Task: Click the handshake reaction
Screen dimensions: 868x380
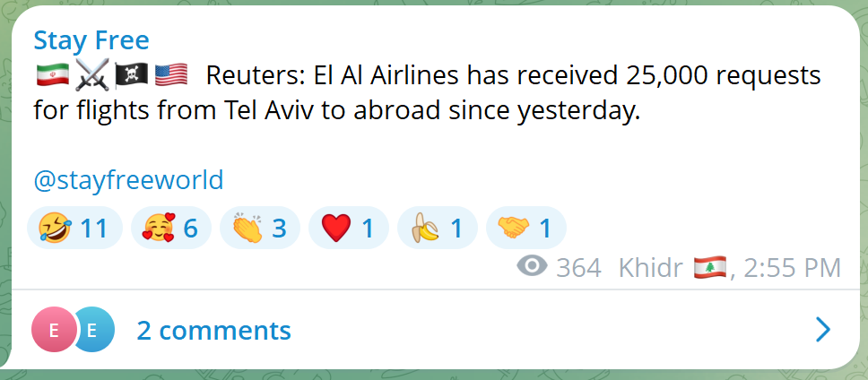Action: 525,228
